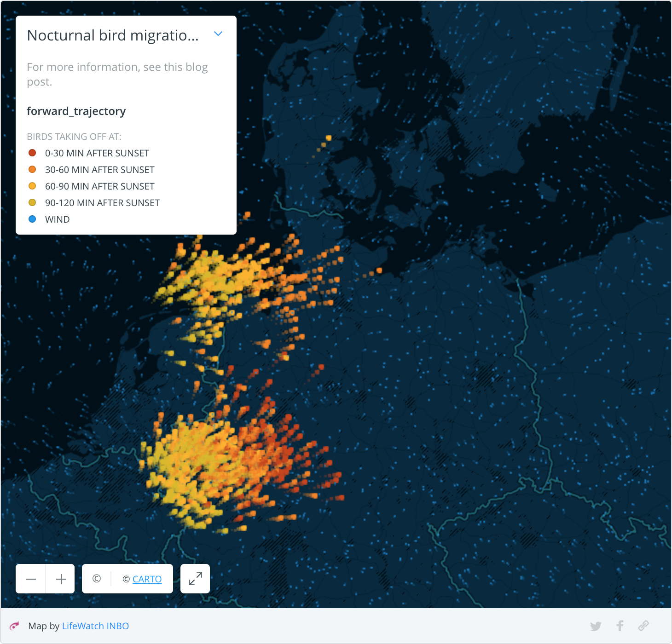Click '0-30 MIN AFTER SUNSET' label
Image resolution: width=672 pixels, height=644 pixels.
(x=97, y=153)
